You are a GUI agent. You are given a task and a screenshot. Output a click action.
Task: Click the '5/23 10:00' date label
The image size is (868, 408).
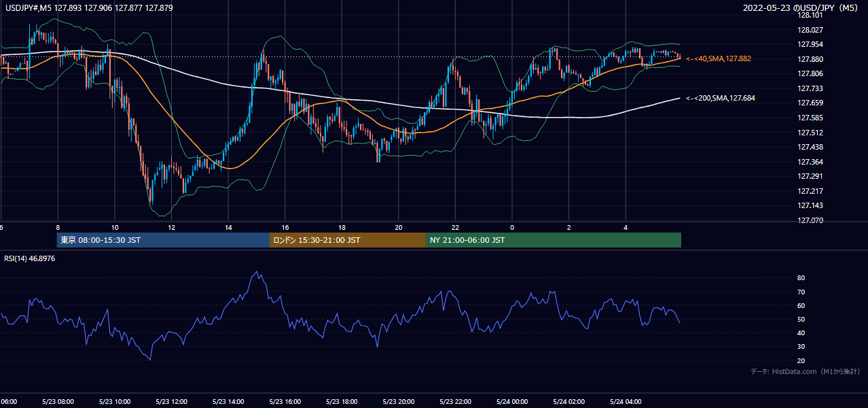point(114,402)
